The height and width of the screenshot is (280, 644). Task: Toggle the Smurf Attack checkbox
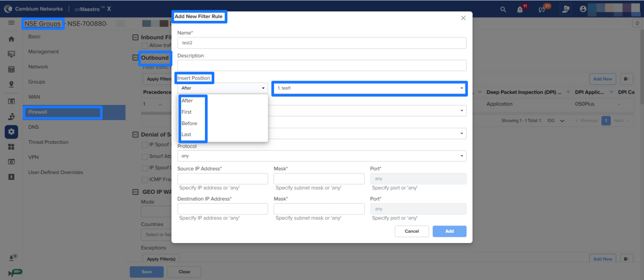click(145, 156)
